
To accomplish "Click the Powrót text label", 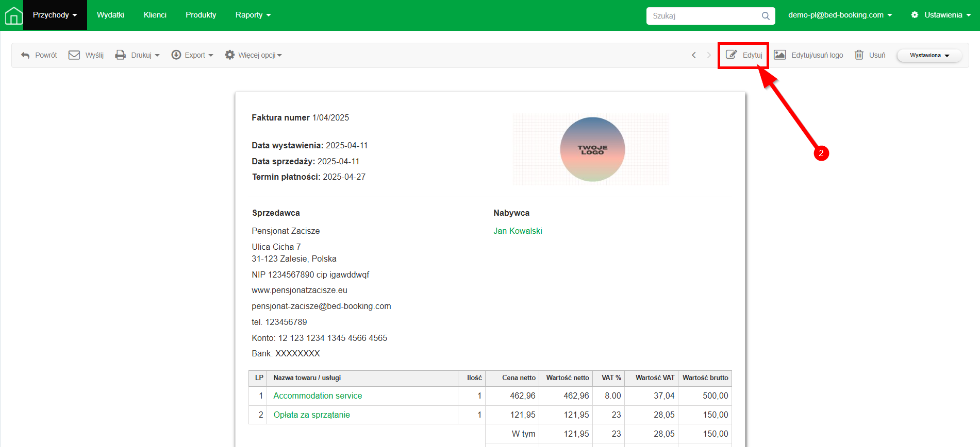I will 46,55.
